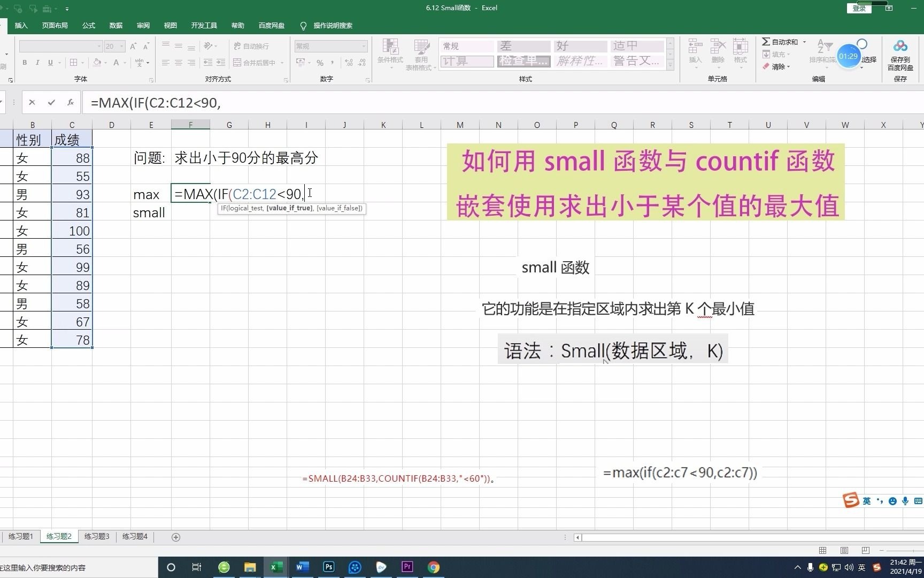Toggle Wrap Text (自动换行)
The height and width of the screenshot is (578, 924).
[251, 46]
